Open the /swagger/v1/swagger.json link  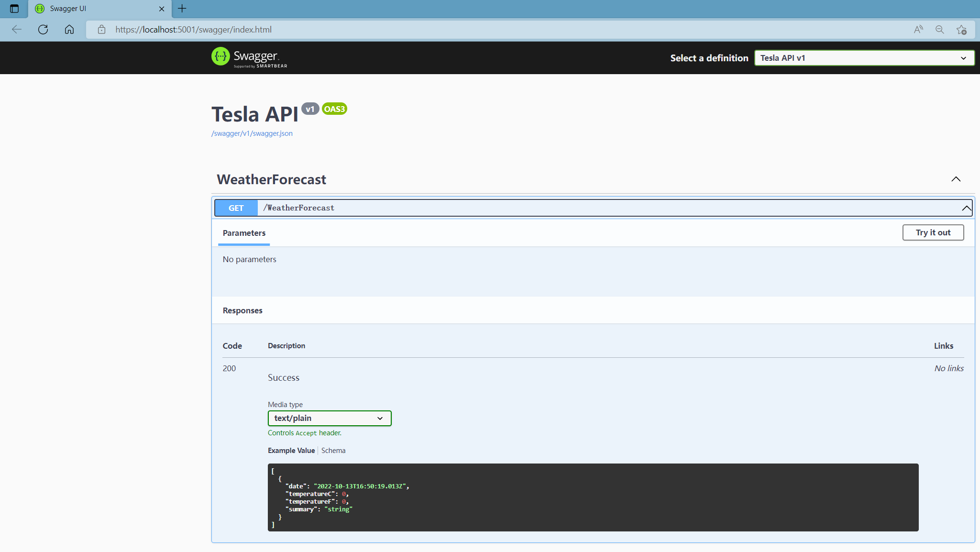(x=252, y=133)
